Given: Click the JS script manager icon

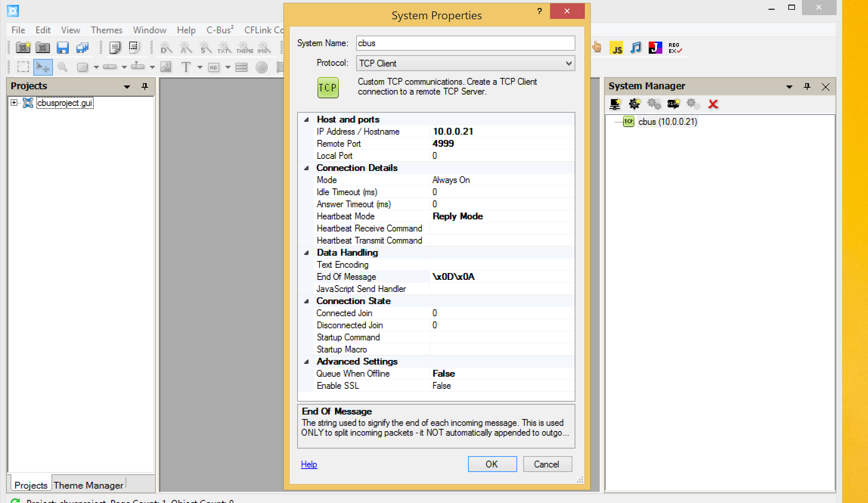Looking at the screenshot, I should [x=617, y=48].
